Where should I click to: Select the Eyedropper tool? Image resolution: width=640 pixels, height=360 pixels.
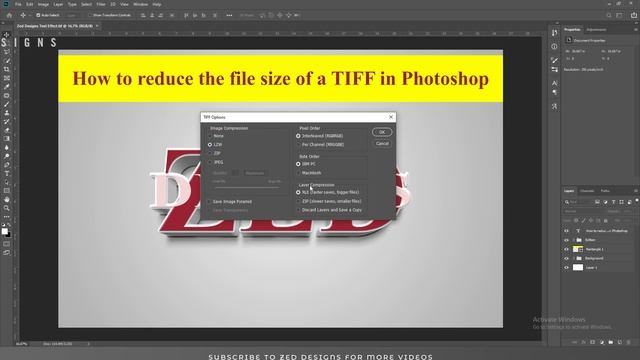click(x=7, y=87)
